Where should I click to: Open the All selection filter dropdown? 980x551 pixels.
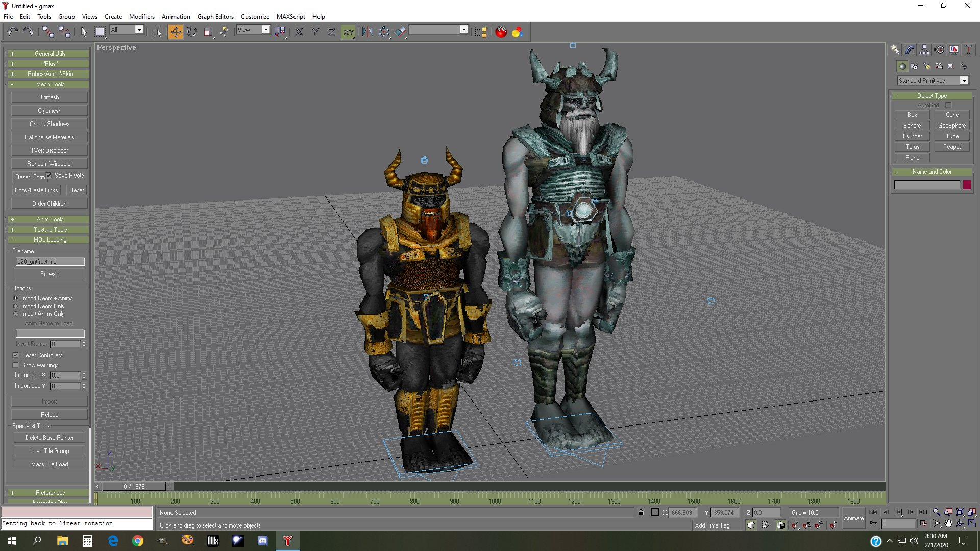tap(127, 30)
